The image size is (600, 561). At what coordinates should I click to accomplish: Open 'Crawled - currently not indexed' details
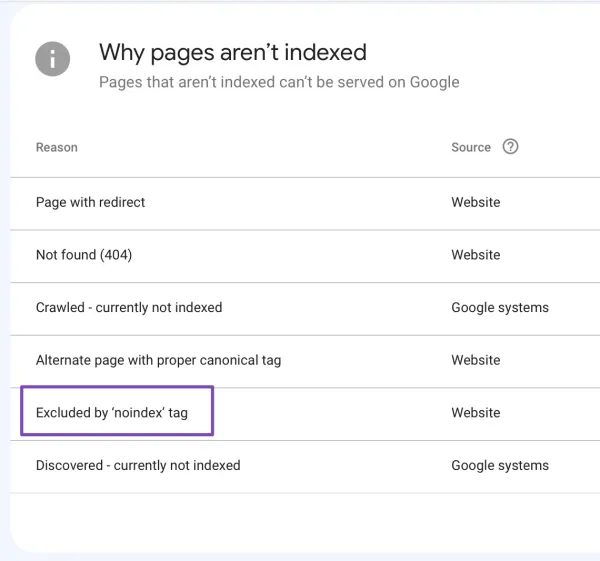[129, 307]
